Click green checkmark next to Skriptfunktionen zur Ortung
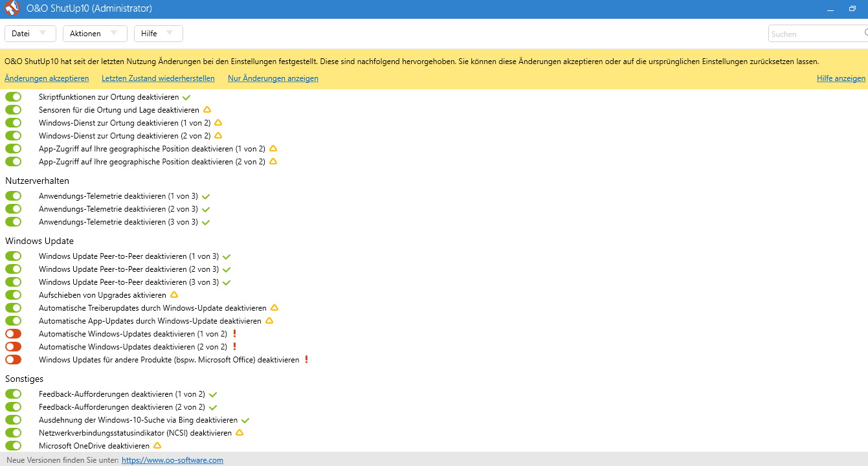The height and width of the screenshot is (466, 868). 186,97
